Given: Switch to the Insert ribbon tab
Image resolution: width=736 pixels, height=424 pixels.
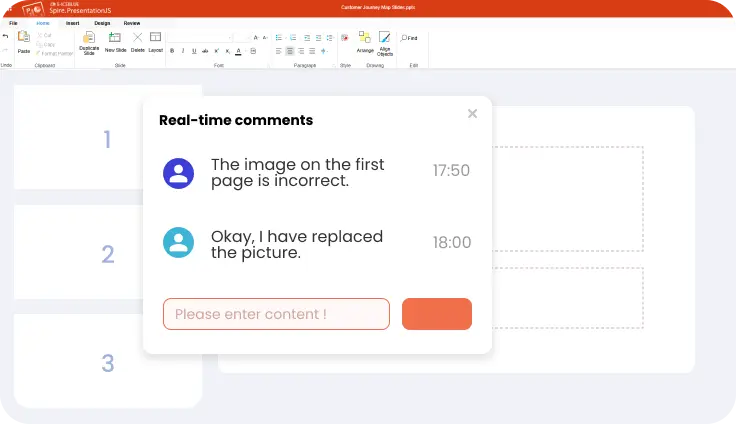Looking at the screenshot, I should click(72, 23).
